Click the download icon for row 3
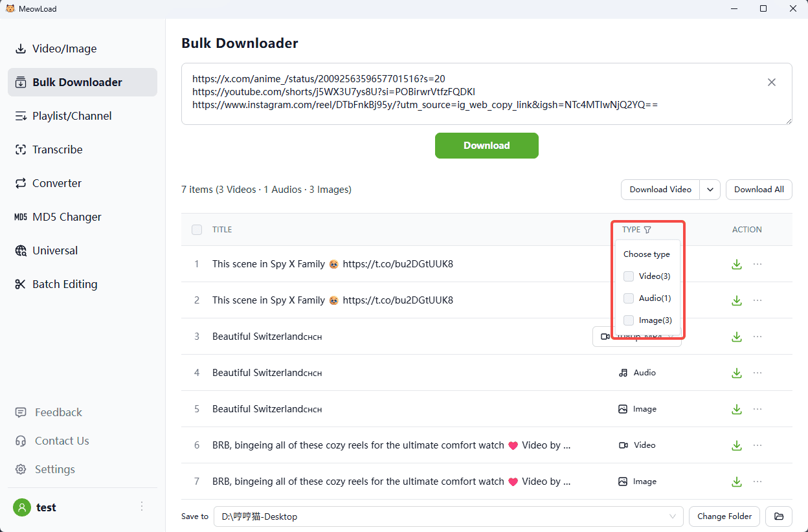 click(736, 337)
